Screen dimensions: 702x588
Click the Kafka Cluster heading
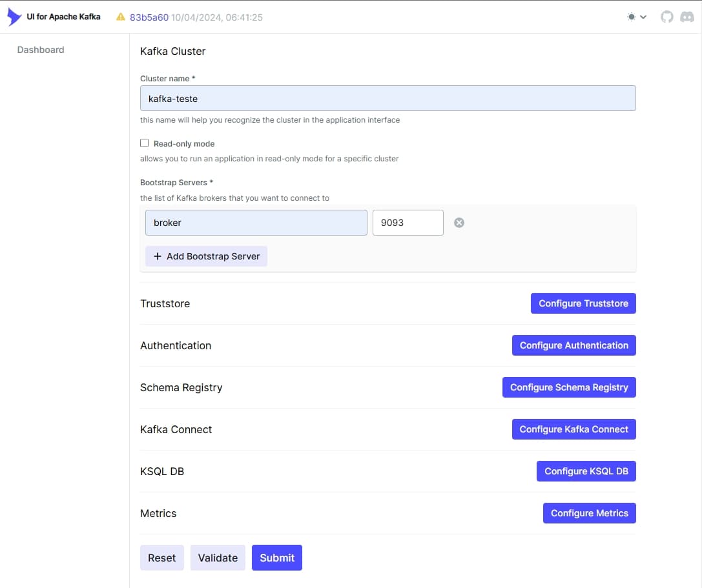[x=173, y=52]
